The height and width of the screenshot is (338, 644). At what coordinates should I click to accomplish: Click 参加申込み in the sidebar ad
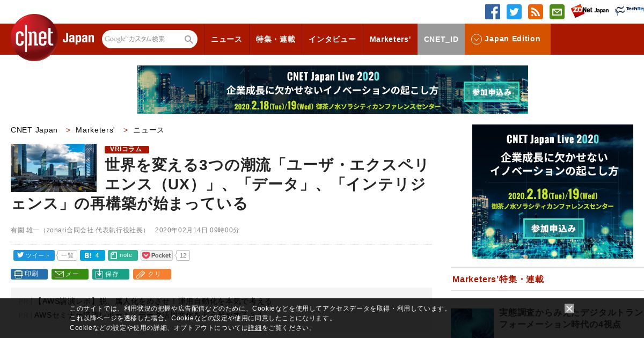click(553, 229)
